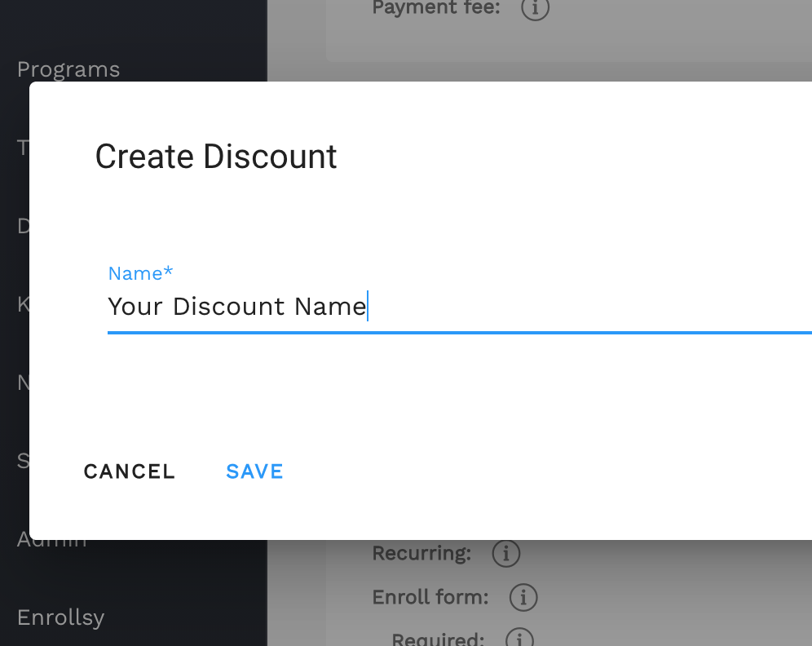Click the info icon next to Recurring
812x646 pixels.
(505, 554)
